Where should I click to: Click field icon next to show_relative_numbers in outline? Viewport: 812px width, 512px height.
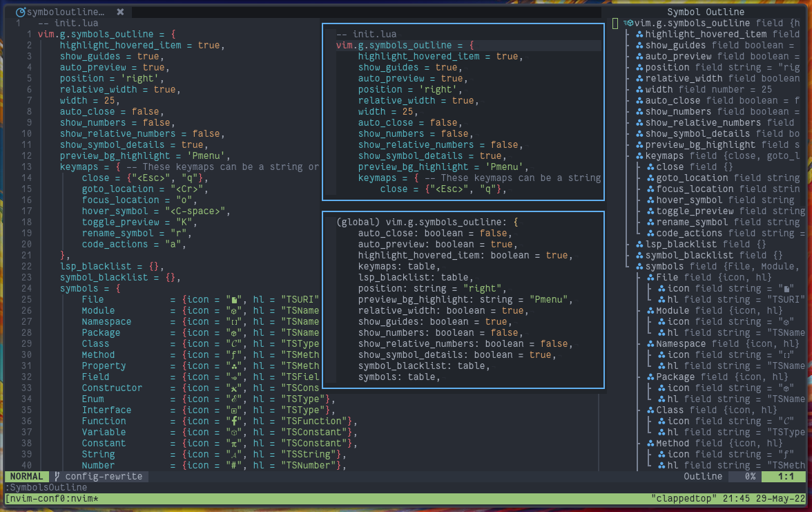coord(639,122)
